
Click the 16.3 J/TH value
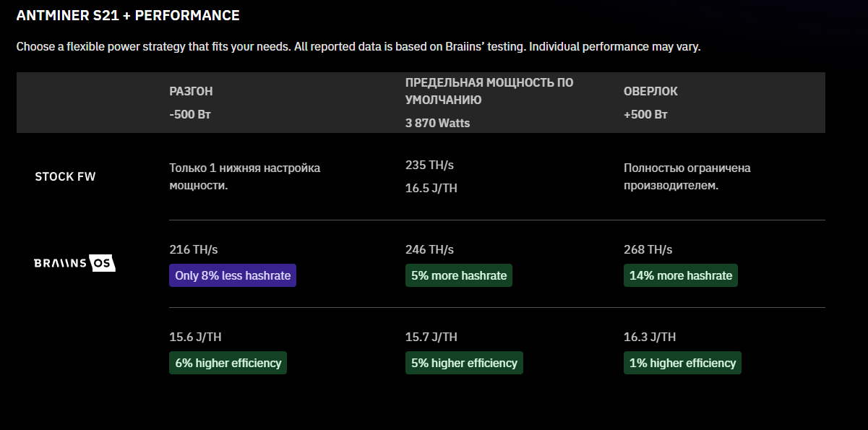[x=650, y=337]
